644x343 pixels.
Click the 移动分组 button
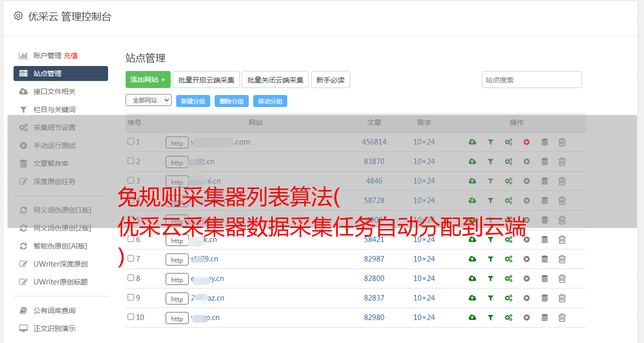(x=270, y=101)
